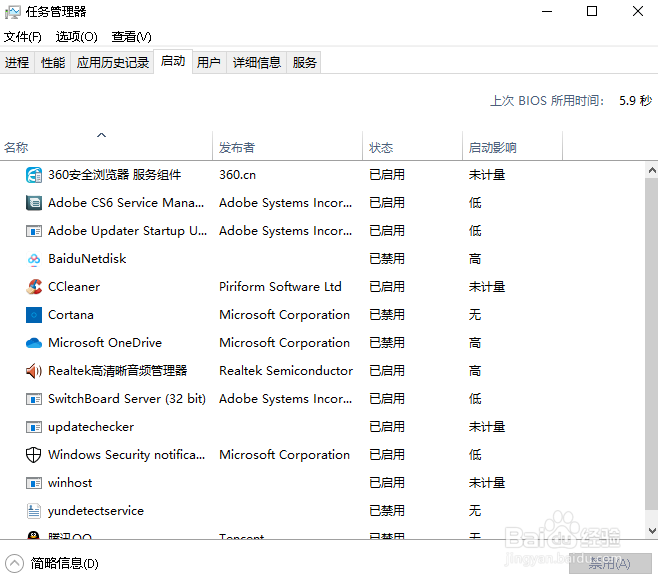Image resolution: width=658 pixels, height=581 pixels.
Task: Select the Cortana entry name
Action: tap(70, 315)
